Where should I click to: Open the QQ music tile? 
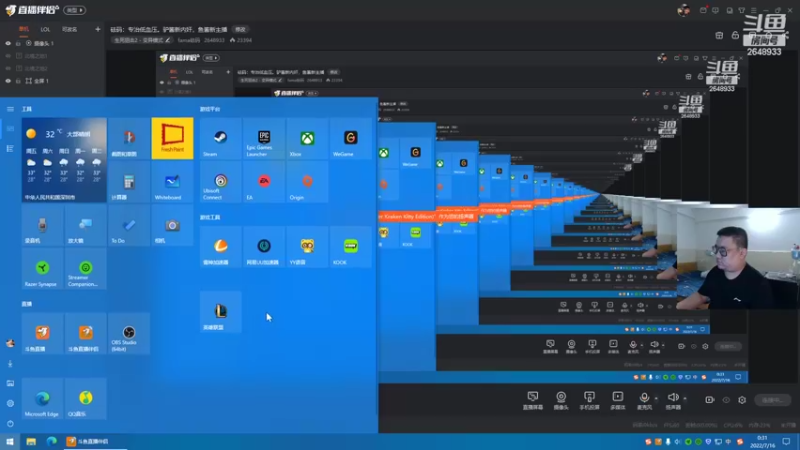point(86,399)
